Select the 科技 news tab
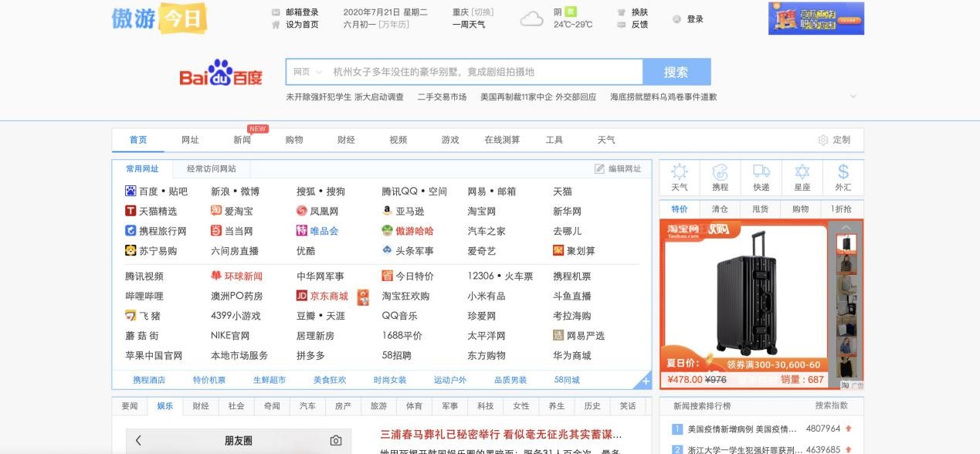The height and width of the screenshot is (454, 980). (485, 405)
